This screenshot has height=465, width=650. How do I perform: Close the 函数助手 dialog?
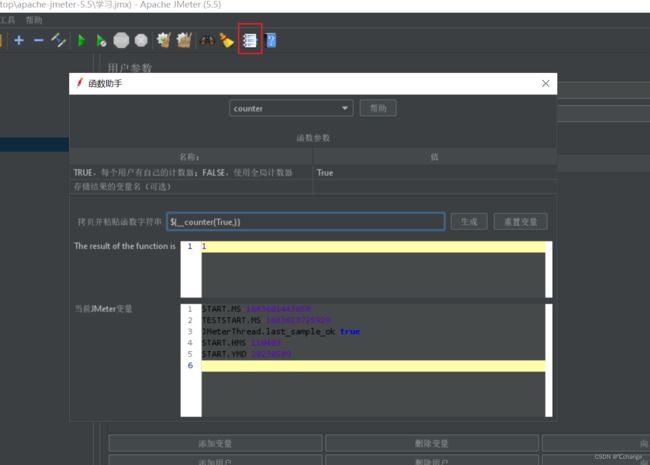coord(546,84)
